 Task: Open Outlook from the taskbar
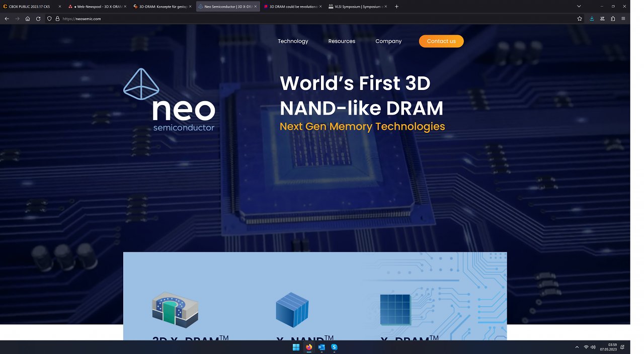click(321, 347)
